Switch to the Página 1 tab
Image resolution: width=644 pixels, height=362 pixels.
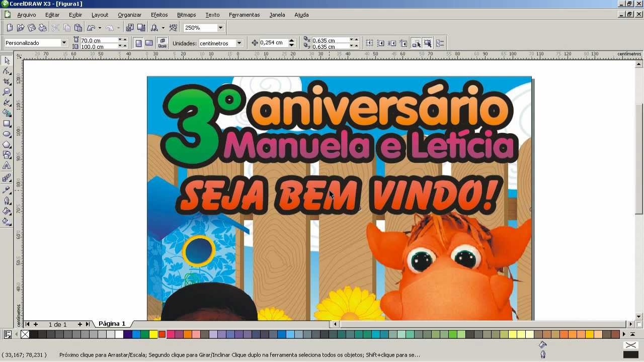[x=112, y=324]
